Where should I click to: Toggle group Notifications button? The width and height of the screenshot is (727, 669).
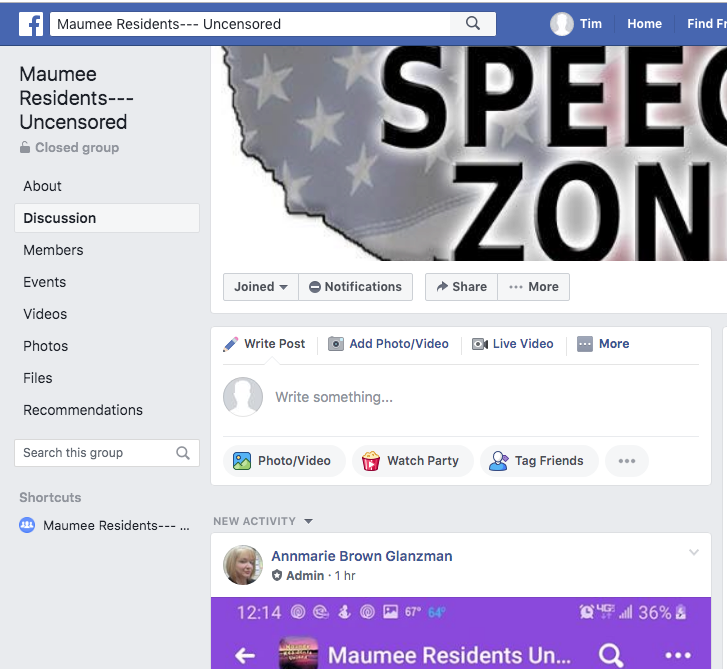(x=355, y=287)
